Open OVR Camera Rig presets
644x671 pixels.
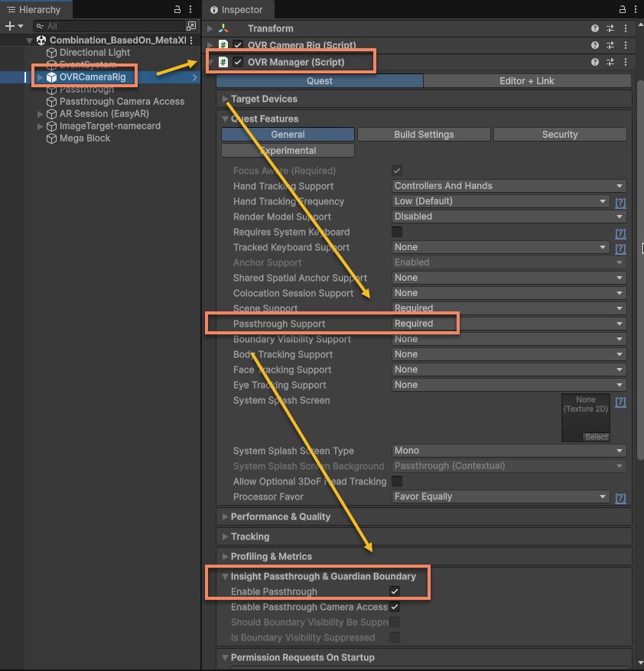coord(610,45)
